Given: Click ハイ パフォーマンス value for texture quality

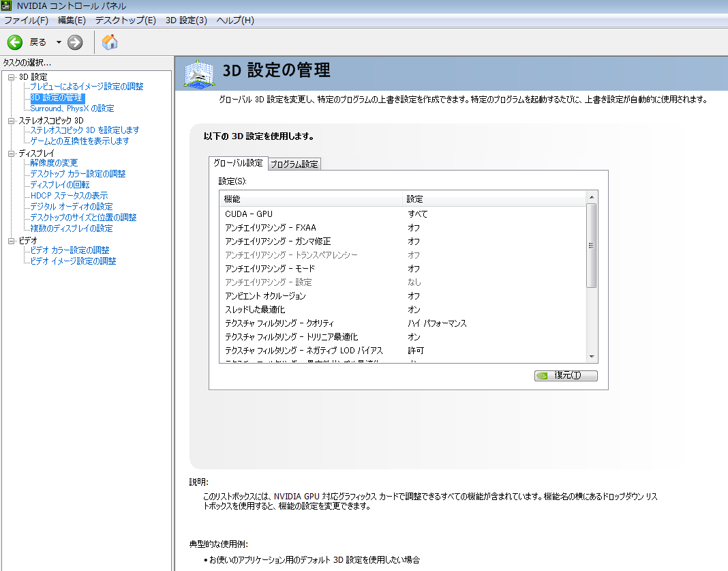Looking at the screenshot, I should point(438,323).
